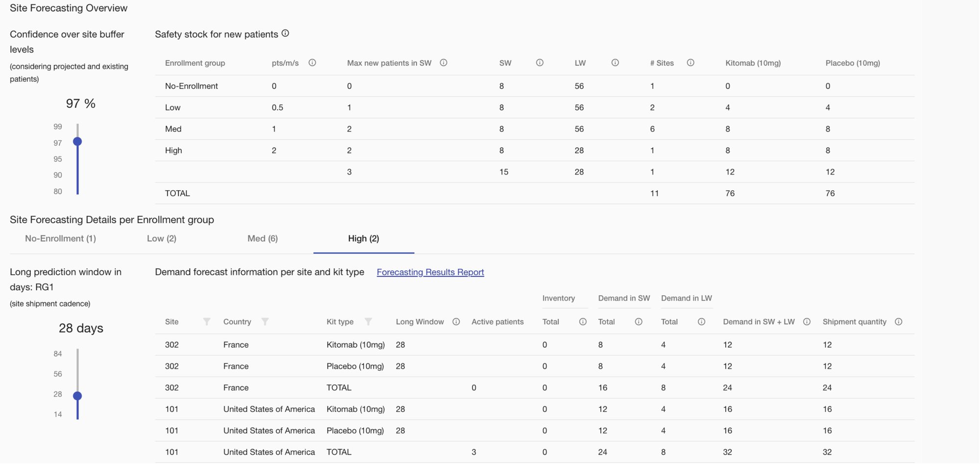
Task: Click the High enrollment group row
Action: (173, 151)
